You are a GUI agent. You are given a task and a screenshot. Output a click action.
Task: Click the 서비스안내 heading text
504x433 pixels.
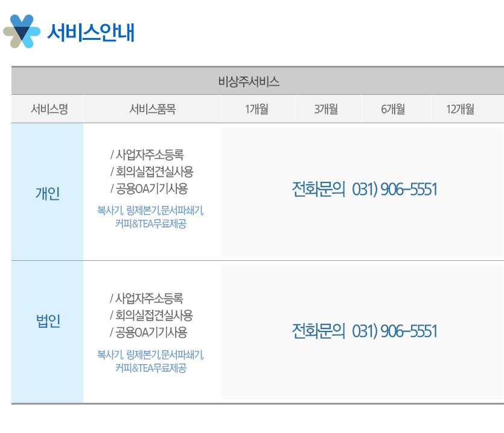click(91, 33)
